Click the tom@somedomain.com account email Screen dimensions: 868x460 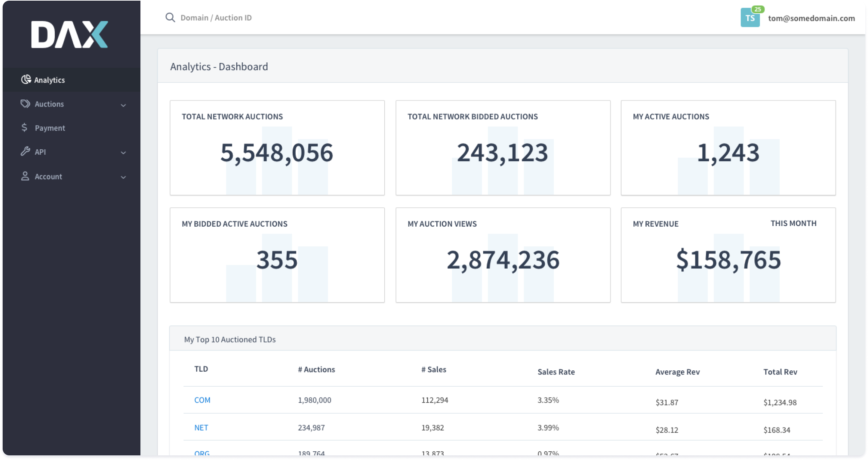pyautogui.click(x=811, y=18)
